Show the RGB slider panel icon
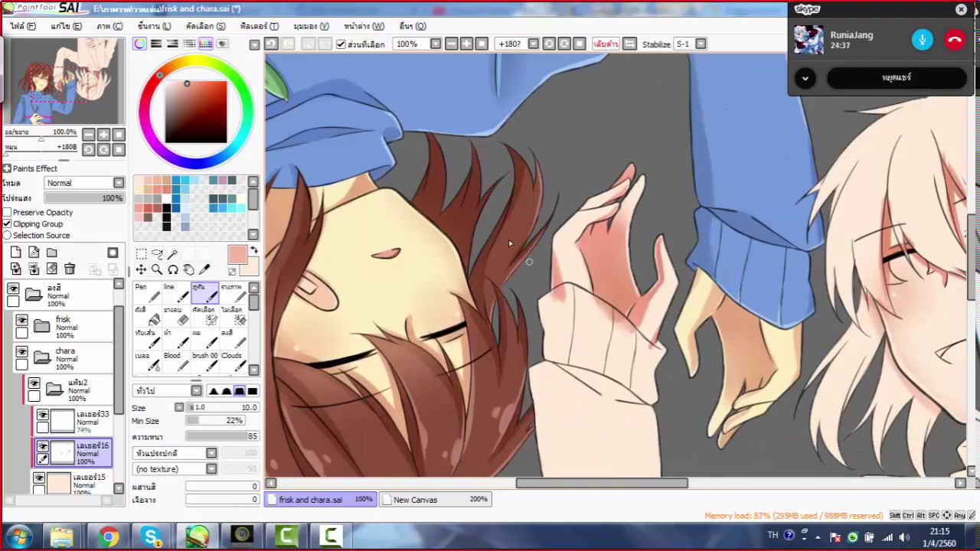Image resolution: width=980 pixels, height=551 pixels. [156, 44]
